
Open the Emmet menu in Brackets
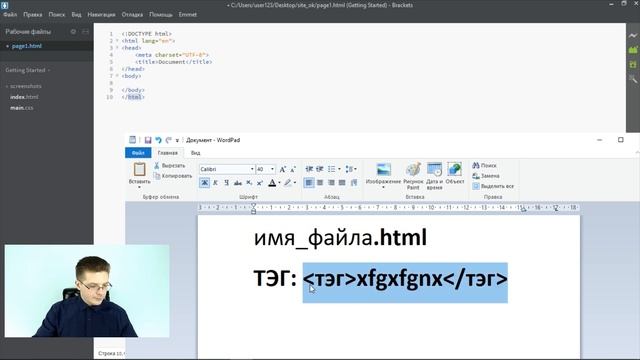click(187, 14)
